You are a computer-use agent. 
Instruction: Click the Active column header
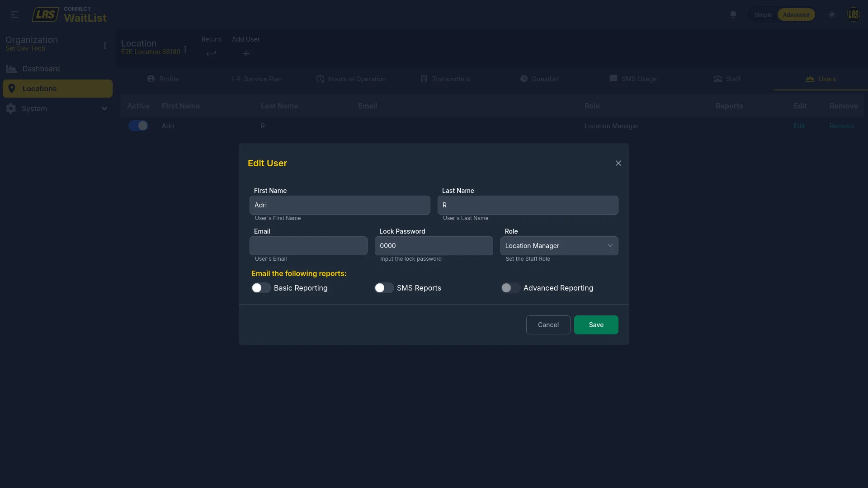(138, 106)
